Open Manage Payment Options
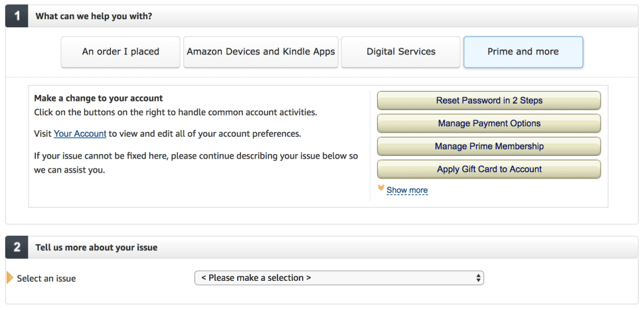Viewport: 644px width, 310px height. click(x=489, y=123)
